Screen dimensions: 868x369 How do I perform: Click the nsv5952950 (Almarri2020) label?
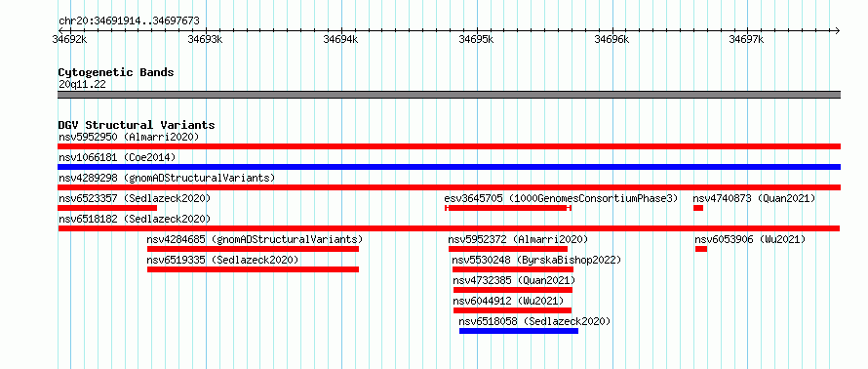129,137
